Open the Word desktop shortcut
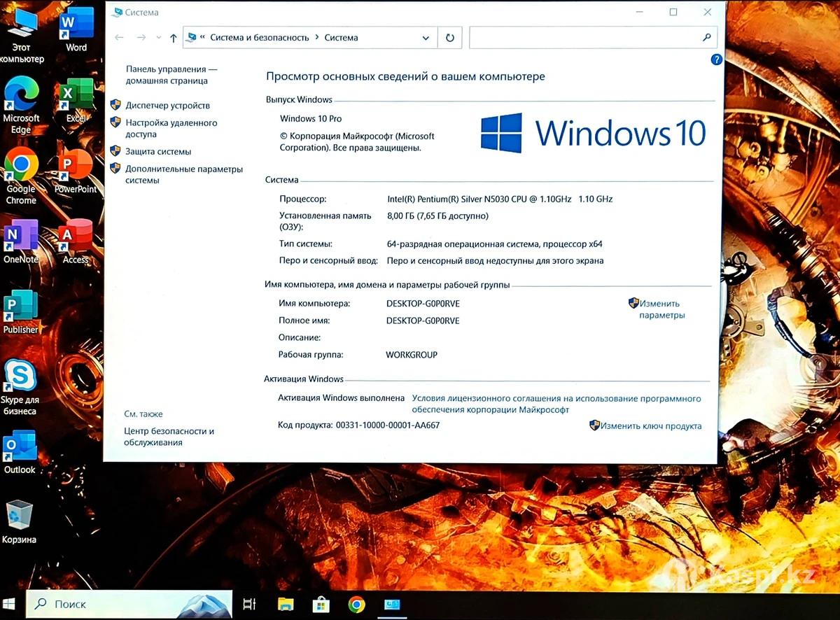Screen dimensions: 840x620 pos(76,30)
